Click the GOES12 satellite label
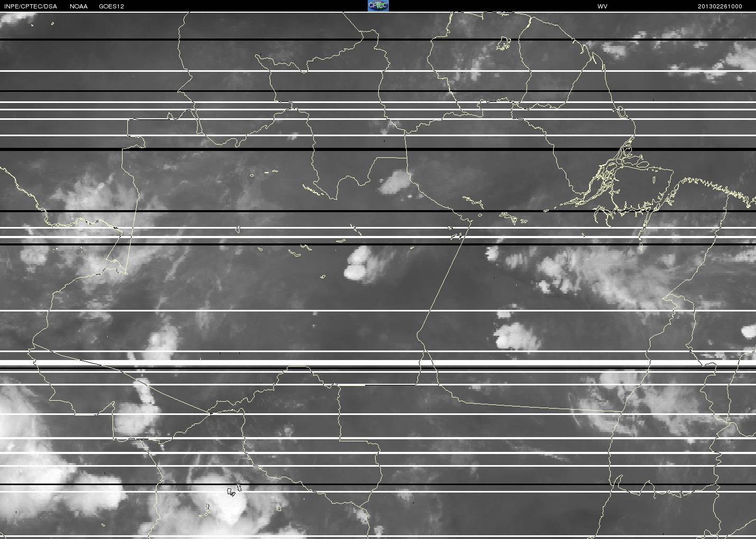Viewport: 756px width, 539px height. 111,6
